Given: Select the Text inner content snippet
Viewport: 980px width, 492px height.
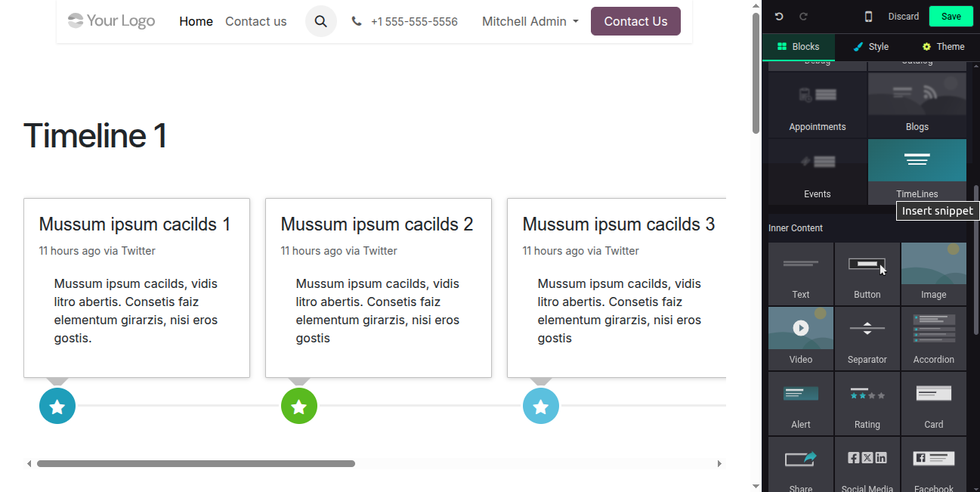Looking at the screenshot, I should [801, 274].
